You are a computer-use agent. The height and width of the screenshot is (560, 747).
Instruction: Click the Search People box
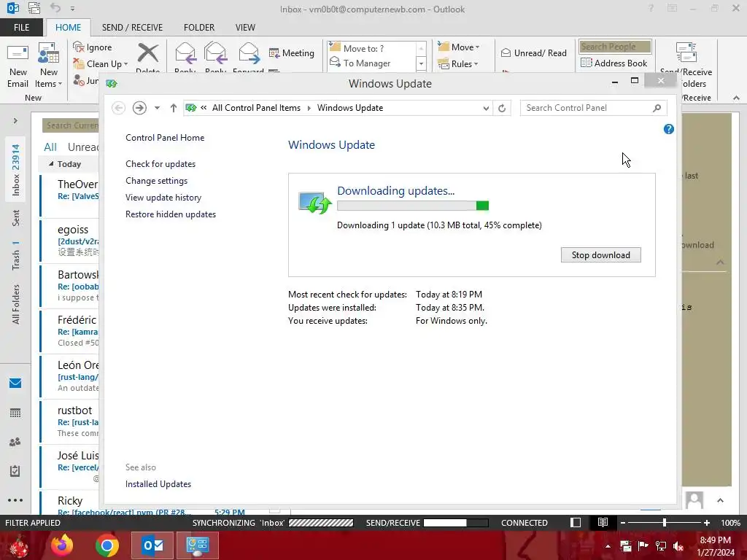pos(615,46)
